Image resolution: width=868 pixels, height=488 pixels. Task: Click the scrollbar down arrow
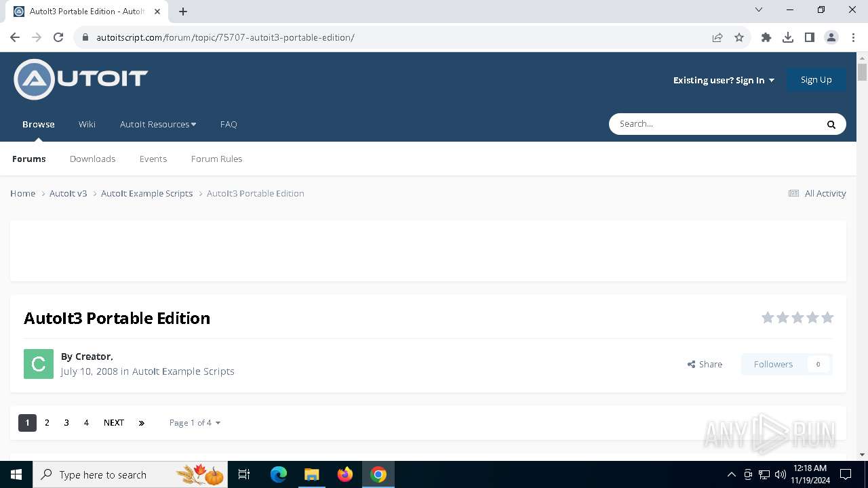862,455
